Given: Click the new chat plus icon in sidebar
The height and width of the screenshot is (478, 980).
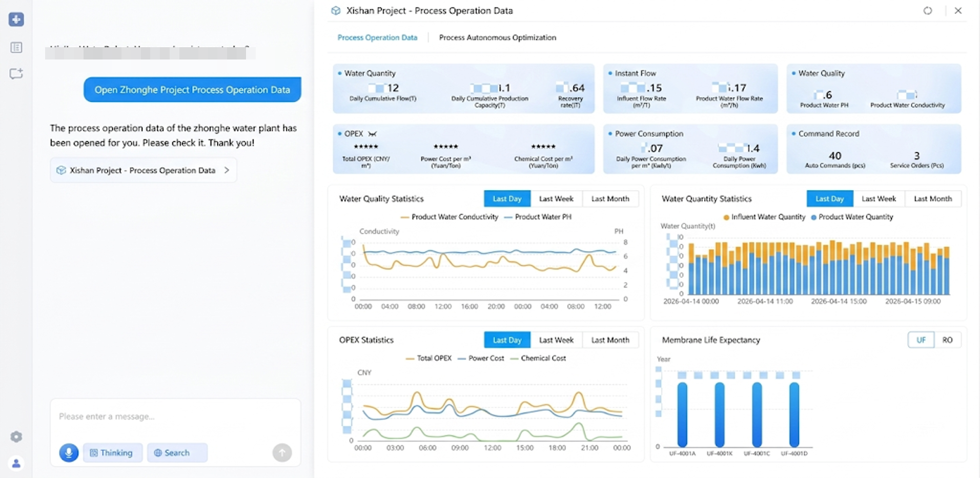Looking at the screenshot, I should [x=16, y=19].
